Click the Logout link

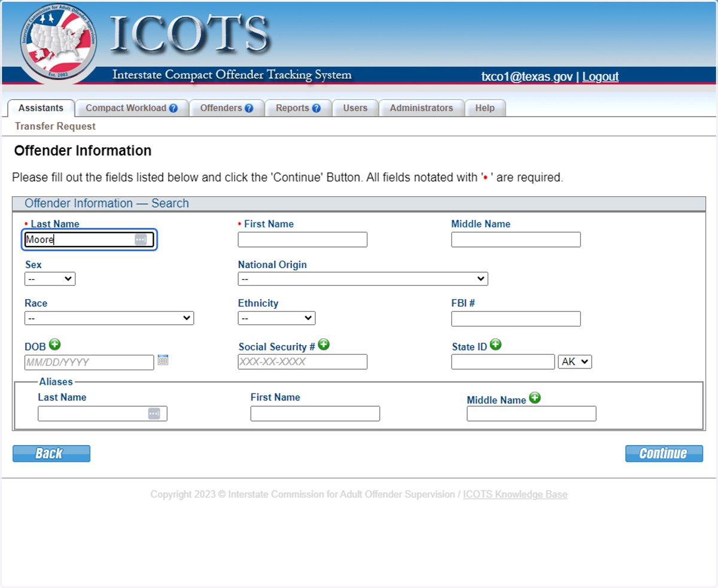[x=600, y=77]
